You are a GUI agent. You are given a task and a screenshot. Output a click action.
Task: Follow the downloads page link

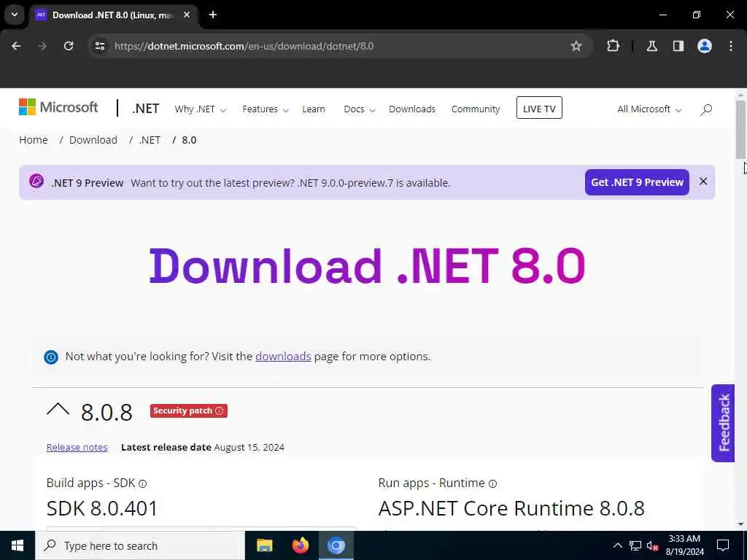point(283,356)
